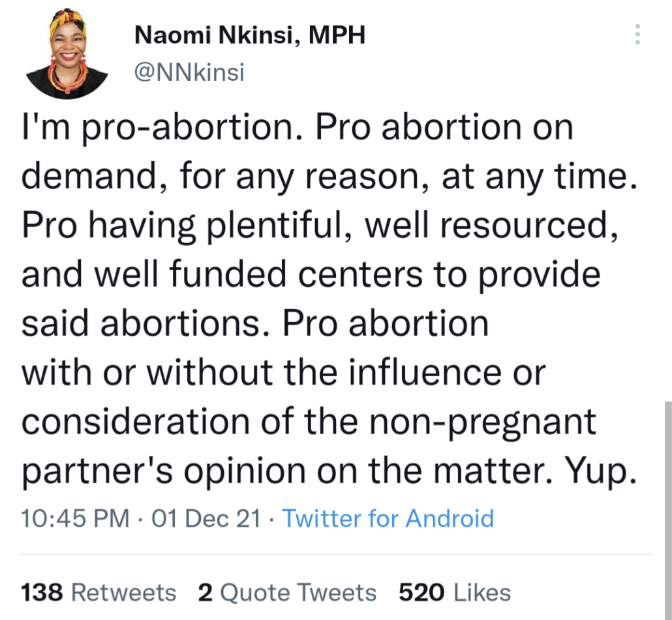Click the "MPH" credential after the name
This screenshot has width=672, height=620.
tap(336, 36)
